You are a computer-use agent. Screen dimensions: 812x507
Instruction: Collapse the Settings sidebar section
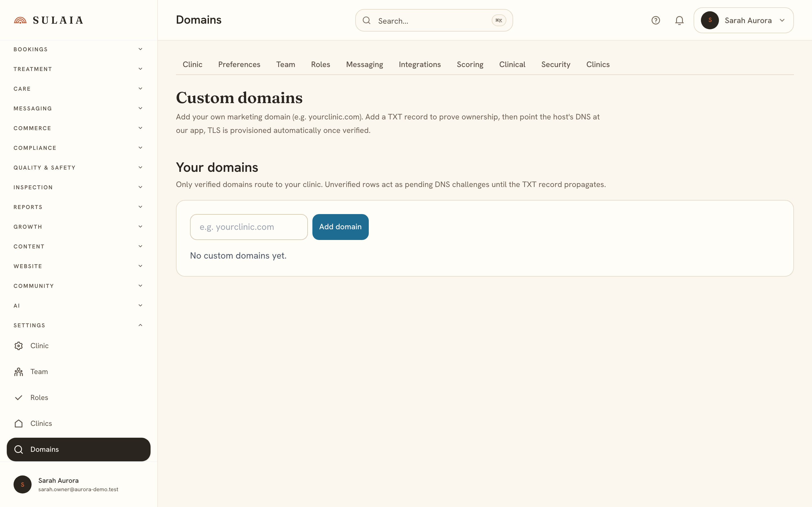[78, 325]
